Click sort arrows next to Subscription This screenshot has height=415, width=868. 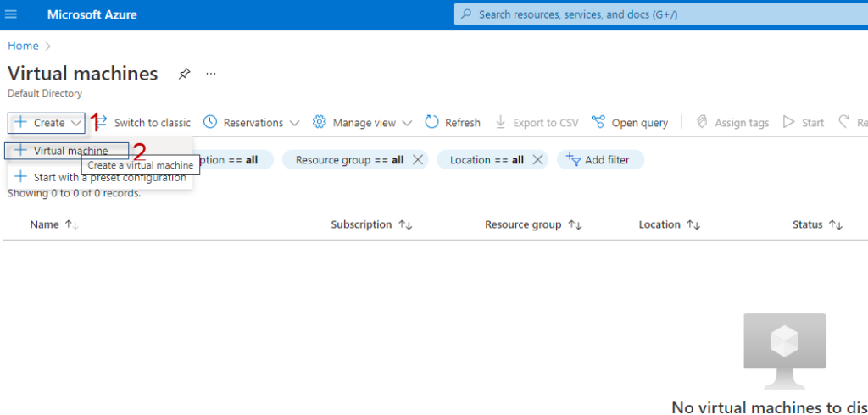coord(406,224)
